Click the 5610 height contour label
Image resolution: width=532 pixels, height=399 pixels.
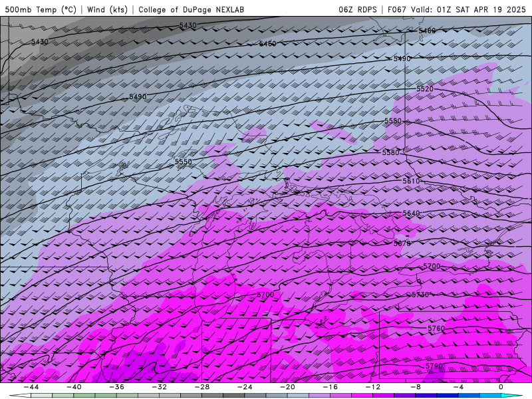pyautogui.click(x=411, y=181)
